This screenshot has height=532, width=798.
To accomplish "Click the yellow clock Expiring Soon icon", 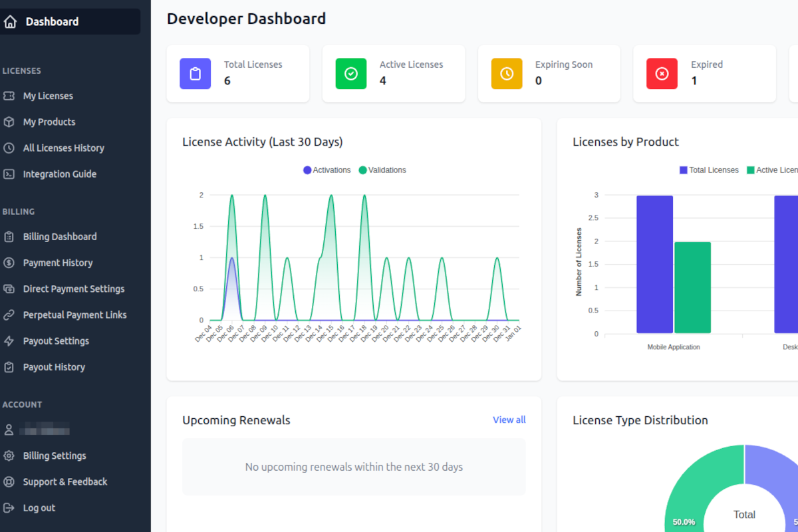I will coord(506,73).
